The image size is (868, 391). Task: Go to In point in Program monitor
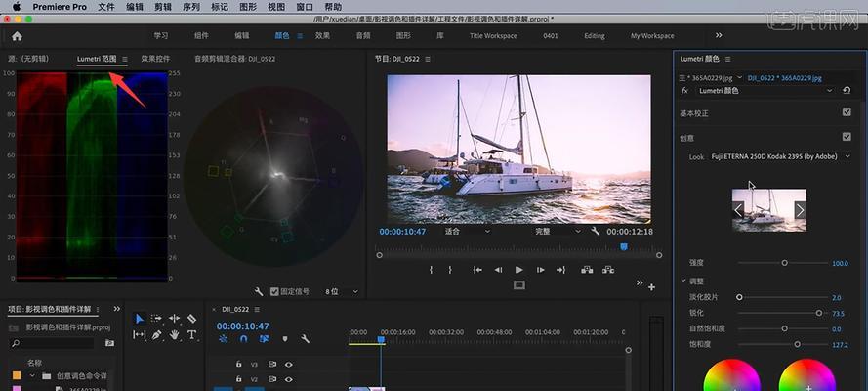pos(477,270)
